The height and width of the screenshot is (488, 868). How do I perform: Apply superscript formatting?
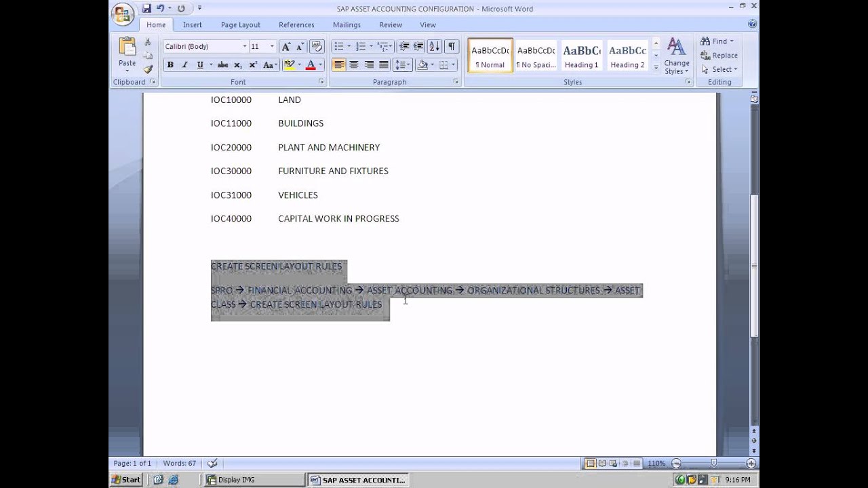pyautogui.click(x=253, y=65)
